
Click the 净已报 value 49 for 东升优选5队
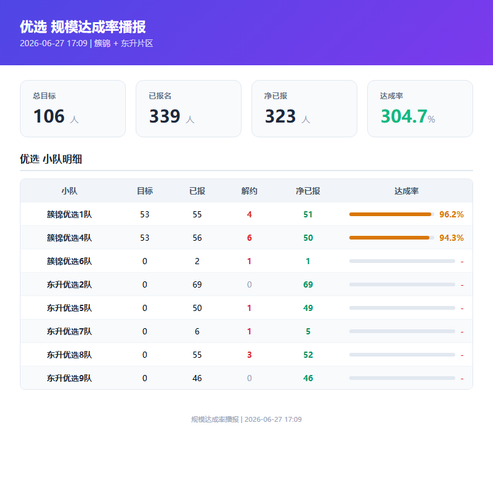tap(308, 308)
